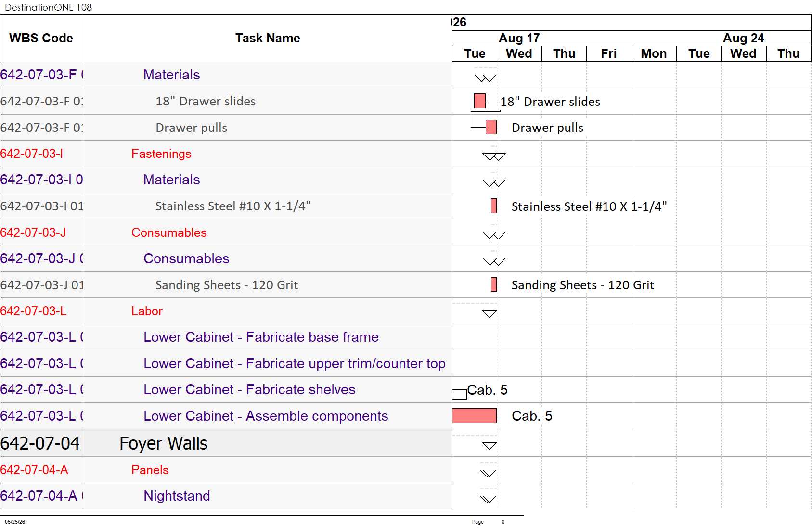812x528 pixels.
Task: Click the Materials summary marker above 18" Drawer slides bar
Action: pyautogui.click(x=485, y=78)
